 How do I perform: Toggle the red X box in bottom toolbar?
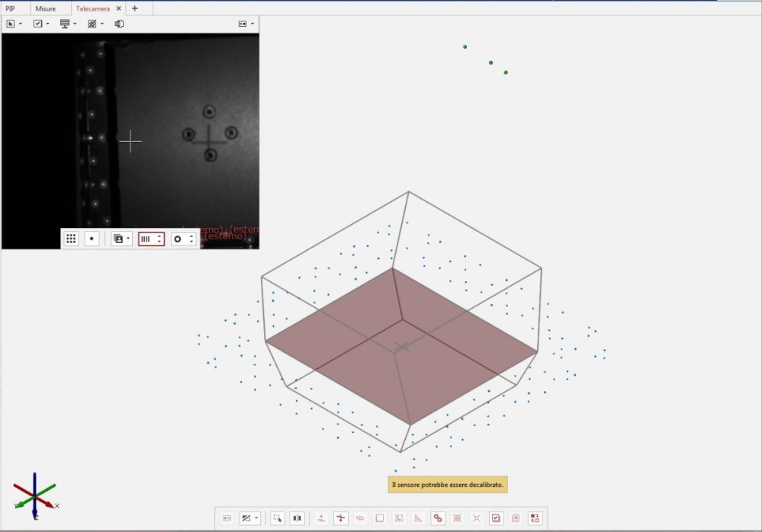[516, 518]
